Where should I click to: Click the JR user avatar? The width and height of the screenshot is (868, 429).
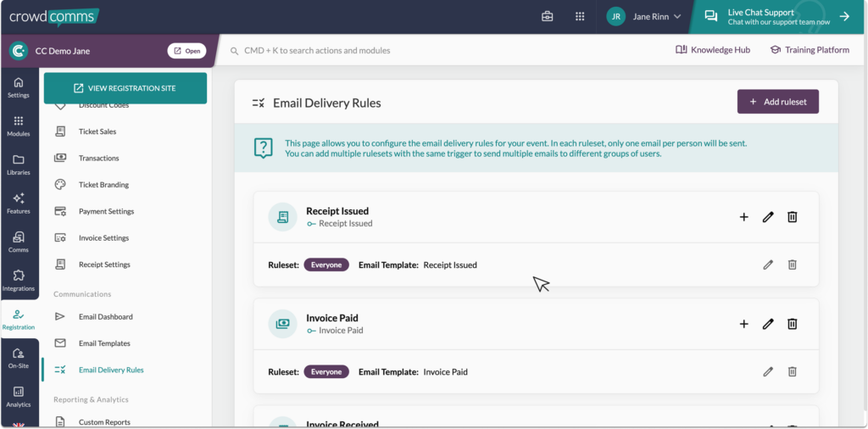click(616, 17)
